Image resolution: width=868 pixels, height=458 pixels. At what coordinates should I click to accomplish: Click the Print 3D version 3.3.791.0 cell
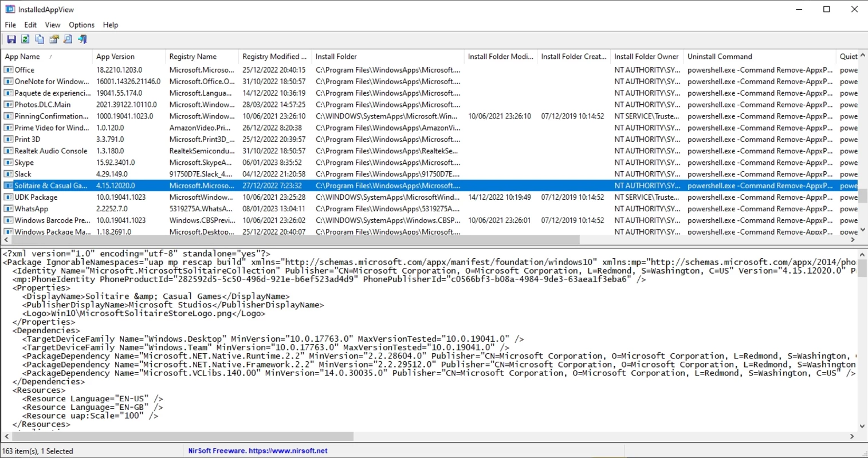[x=110, y=139]
